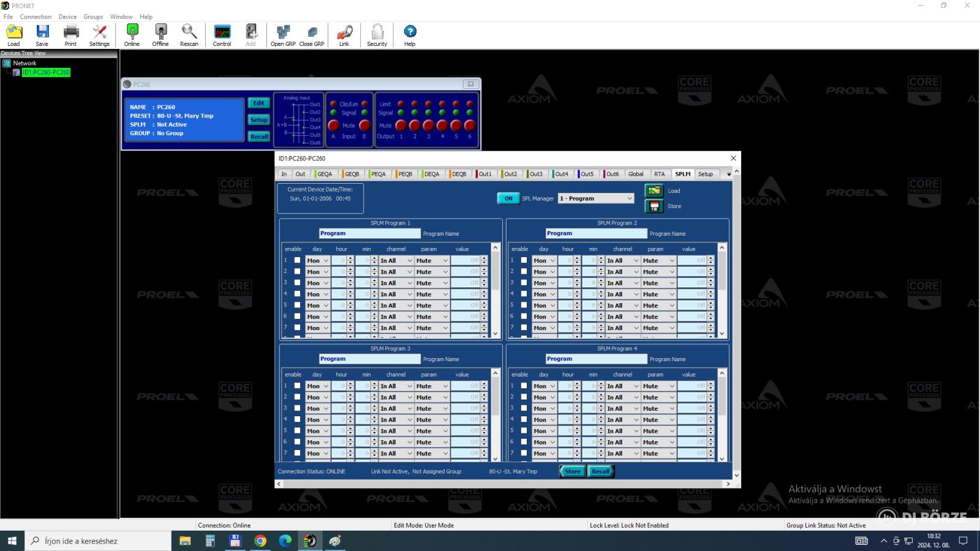The width and height of the screenshot is (980, 551).
Task: Open the Groups menu
Action: point(93,17)
